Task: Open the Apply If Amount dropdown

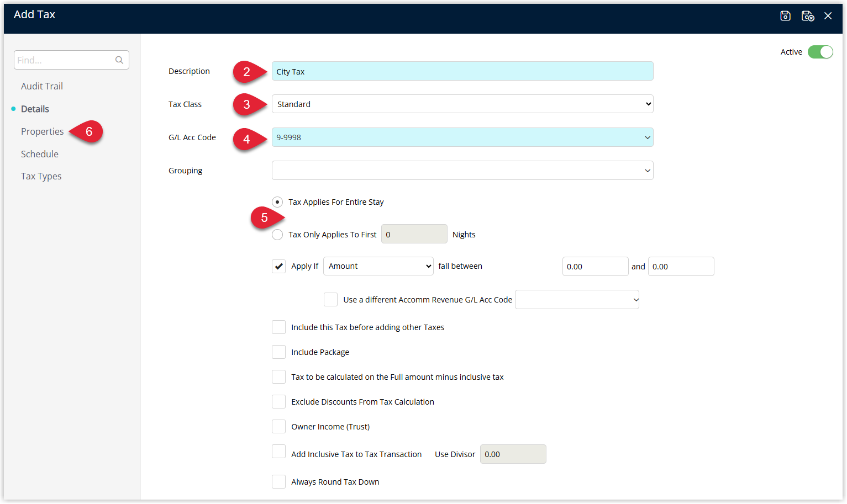Action: pos(378,266)
